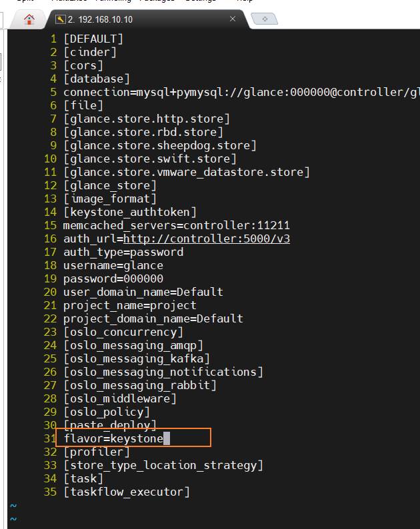420x529 pixels.
Task: Click the [glance.store.sheepdog.store] line
Action: tap(160, 145)
